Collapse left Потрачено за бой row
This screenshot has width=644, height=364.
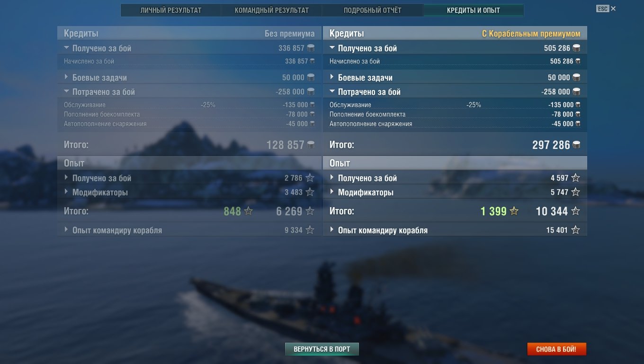[189, 91]
